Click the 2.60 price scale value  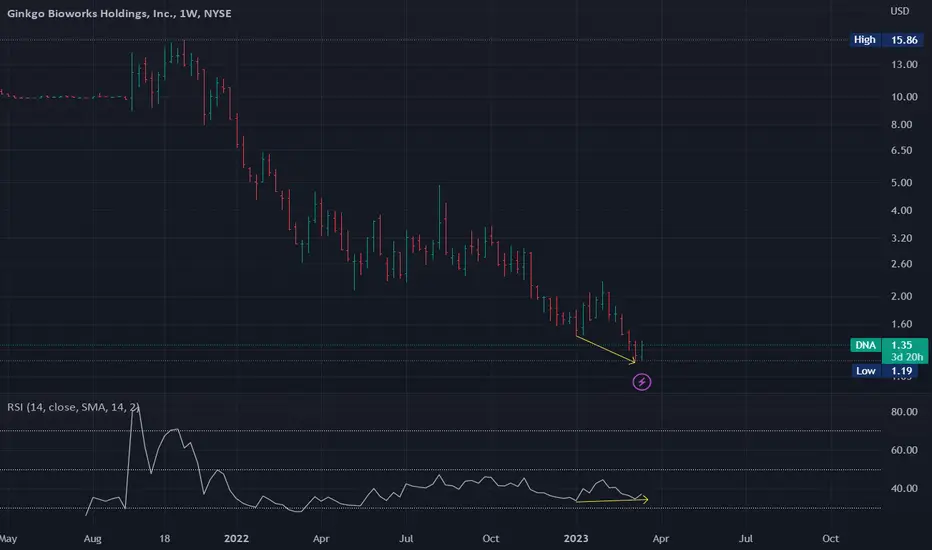point(901,264)
